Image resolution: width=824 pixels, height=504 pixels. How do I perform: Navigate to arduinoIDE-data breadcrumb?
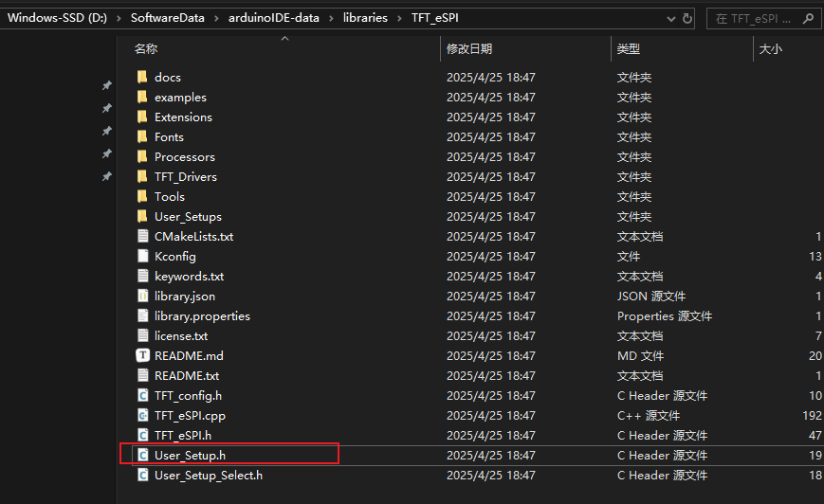click(x=271, y=18)
